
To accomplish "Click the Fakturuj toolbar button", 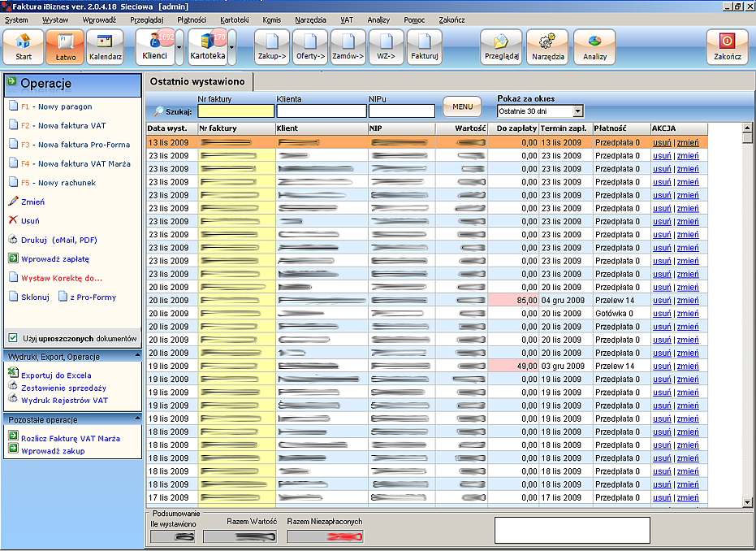I will tap(424, 47).
